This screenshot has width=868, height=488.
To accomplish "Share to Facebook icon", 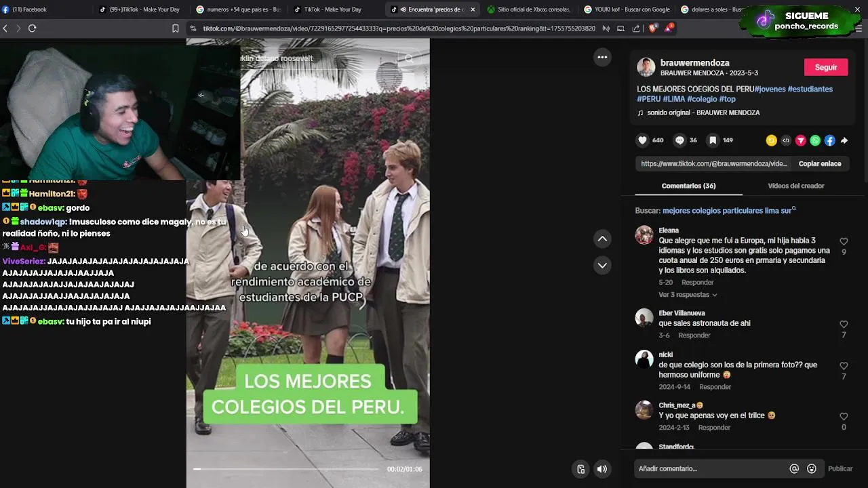I will point(829,140).
